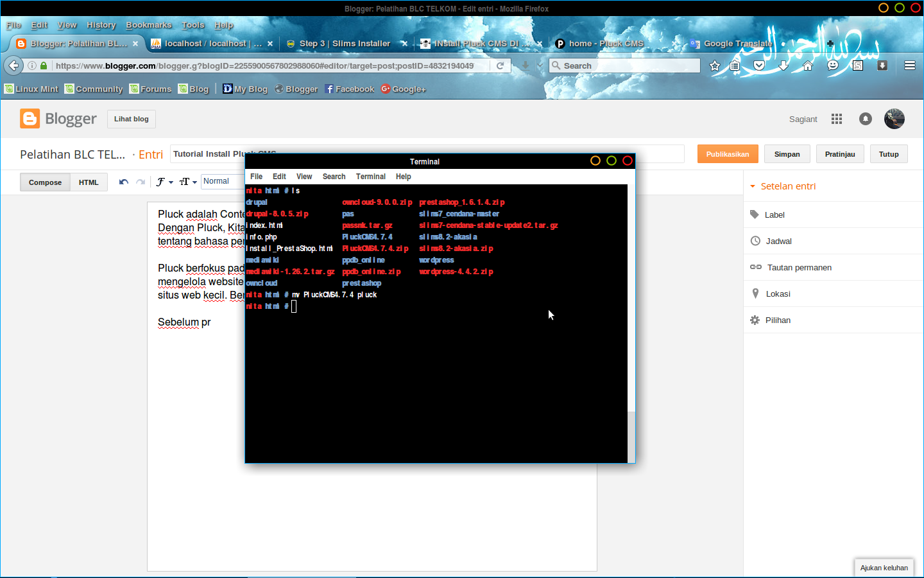924x578 pixels.
Task: Click the green padlock security icon
Action: coord(44,66)
